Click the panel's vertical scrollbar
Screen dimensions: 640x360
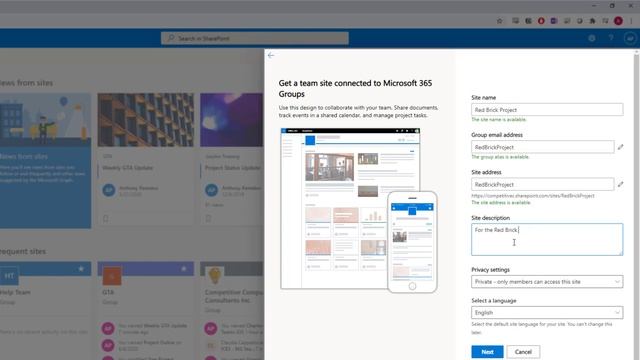pos(636,204)
